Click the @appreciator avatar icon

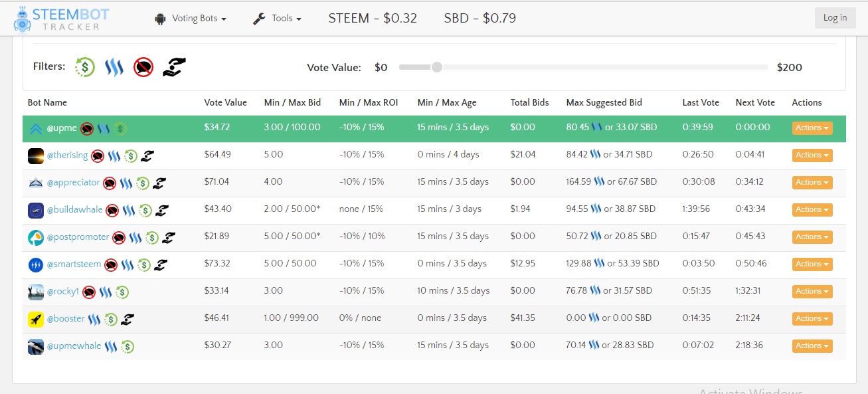36,183
